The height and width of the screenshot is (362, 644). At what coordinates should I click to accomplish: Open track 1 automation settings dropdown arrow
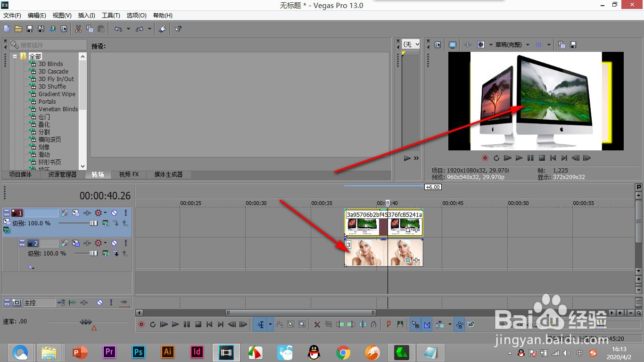point(105,213)
